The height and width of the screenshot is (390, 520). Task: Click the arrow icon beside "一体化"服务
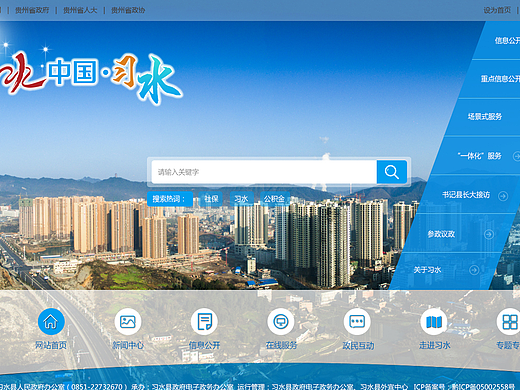[x=516, y=156]
